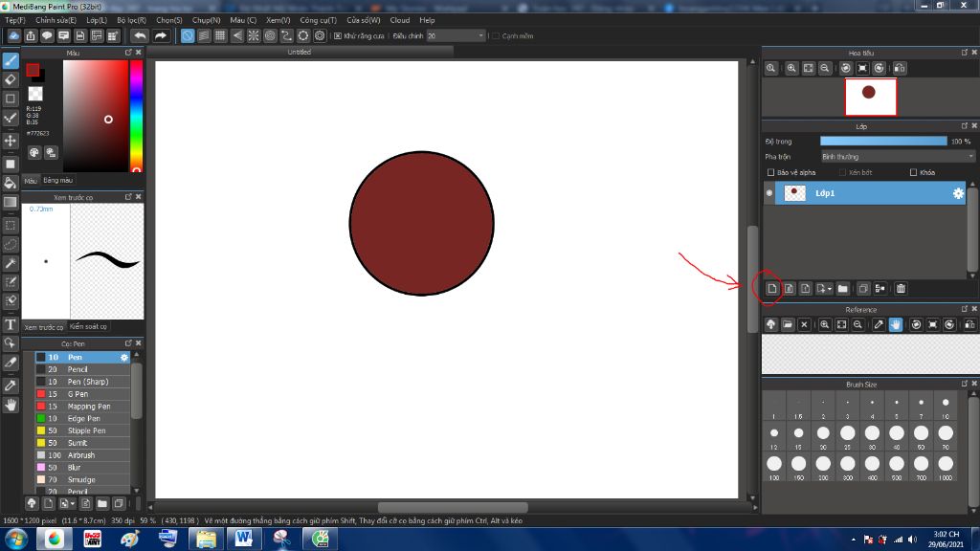
Task: Click the cloud icon in the top toolbar
Action: (13, 35)
